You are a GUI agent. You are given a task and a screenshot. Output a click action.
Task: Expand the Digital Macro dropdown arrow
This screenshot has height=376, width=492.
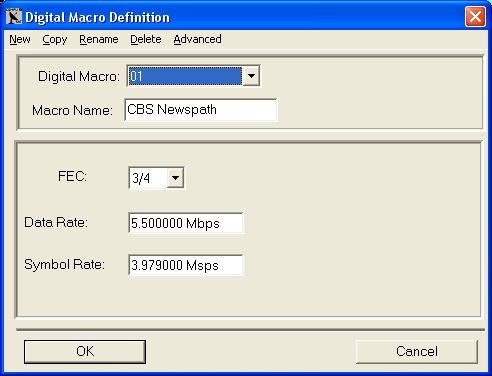click(251, 76)
